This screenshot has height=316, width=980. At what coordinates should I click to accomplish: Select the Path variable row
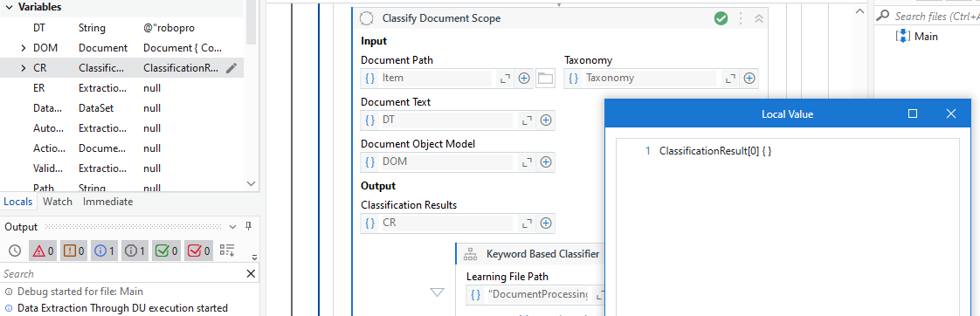(122, 188)
